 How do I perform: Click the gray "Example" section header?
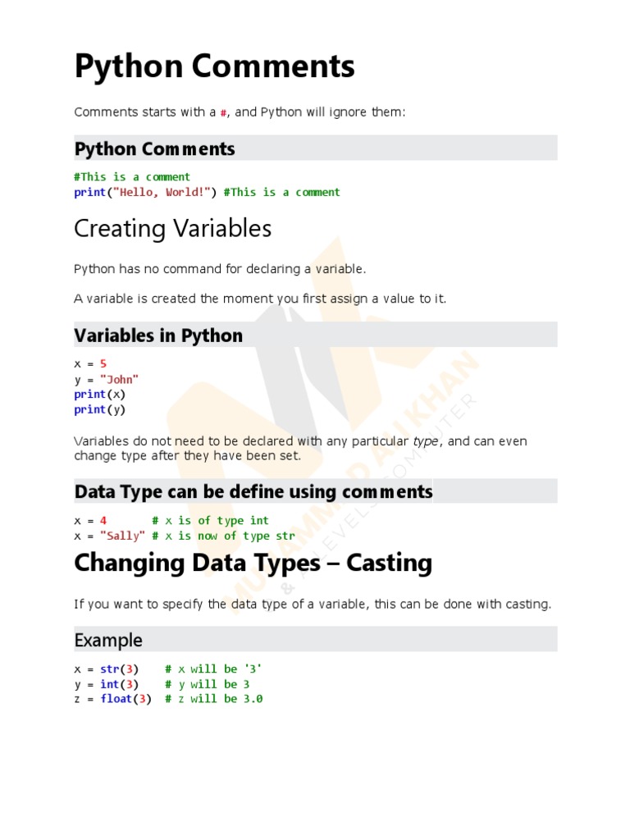[108, 640]
